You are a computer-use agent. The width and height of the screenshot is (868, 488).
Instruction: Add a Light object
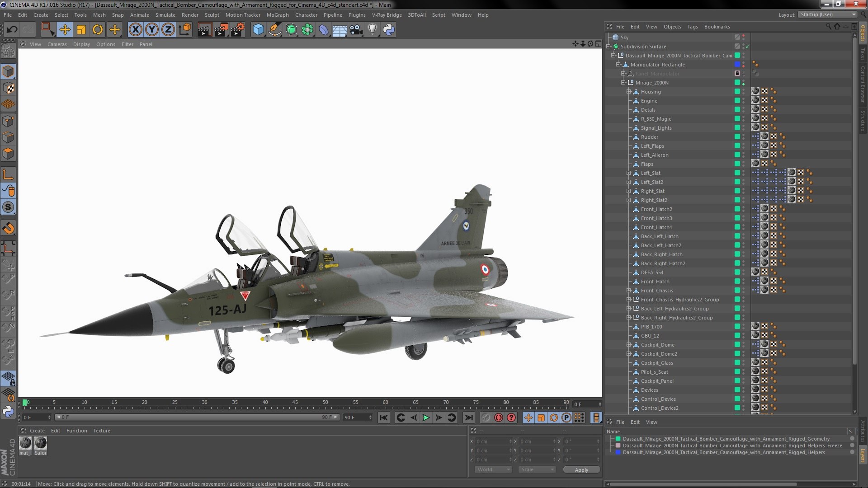[x=372, y=30]
